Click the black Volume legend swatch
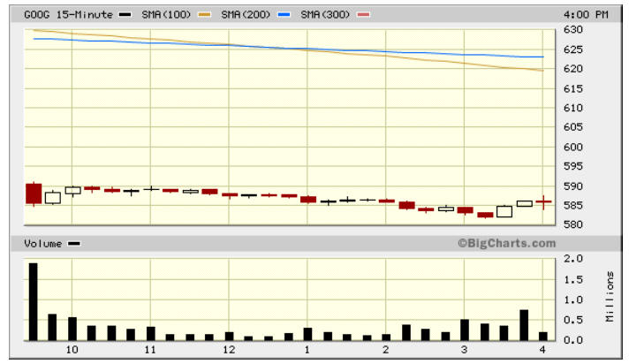 (x=74, y=244)
